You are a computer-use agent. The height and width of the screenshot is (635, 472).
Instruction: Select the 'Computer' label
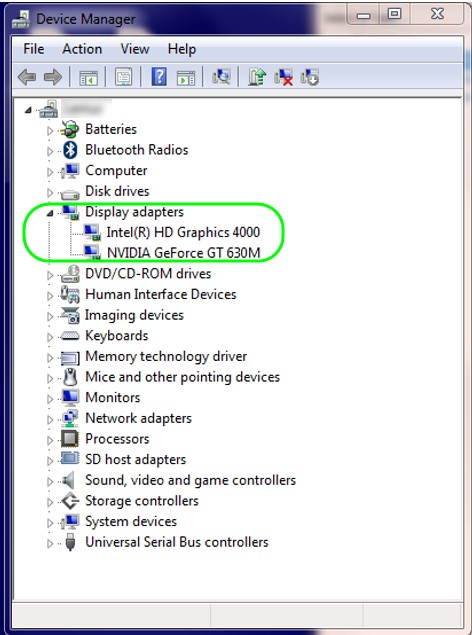coord(116,170)
